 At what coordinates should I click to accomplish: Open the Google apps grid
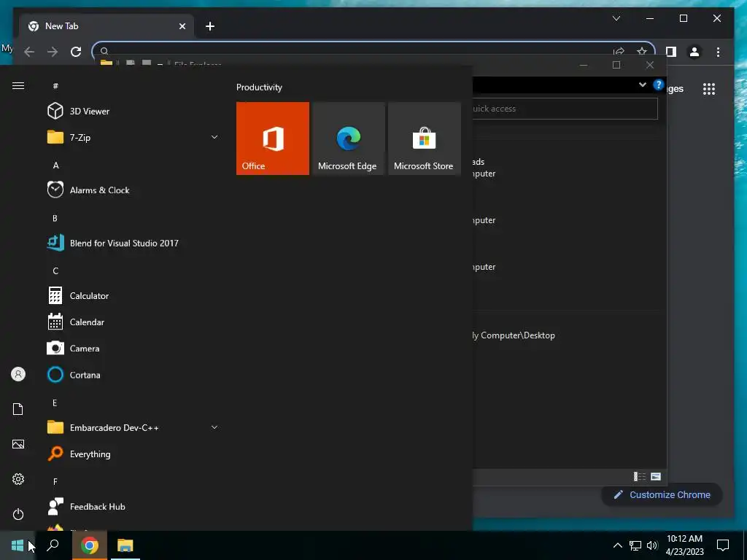709,88
